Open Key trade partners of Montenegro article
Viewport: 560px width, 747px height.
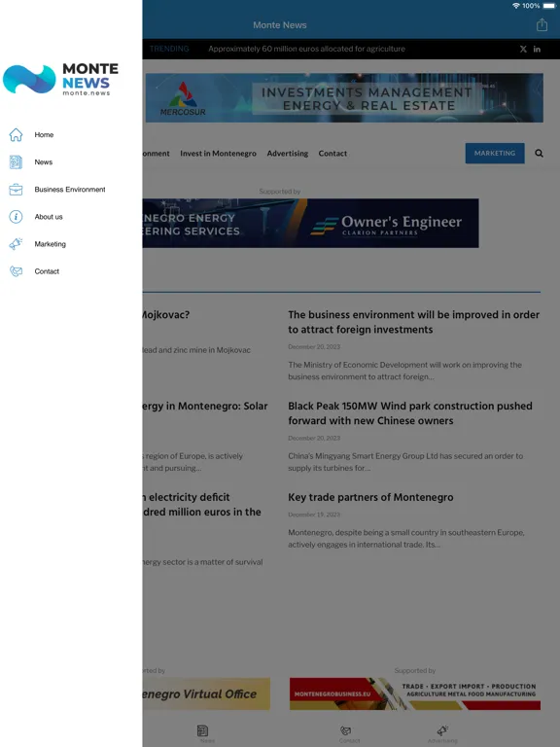pos(370,497)
